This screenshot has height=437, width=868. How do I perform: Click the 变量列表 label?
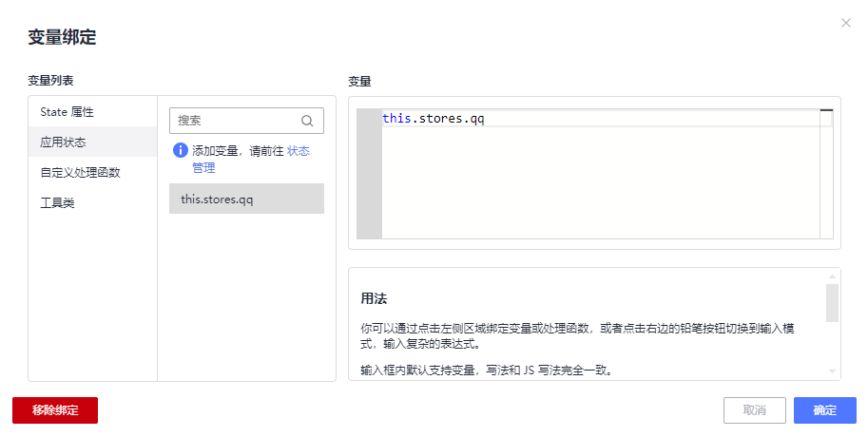click(x=50, y=81)
